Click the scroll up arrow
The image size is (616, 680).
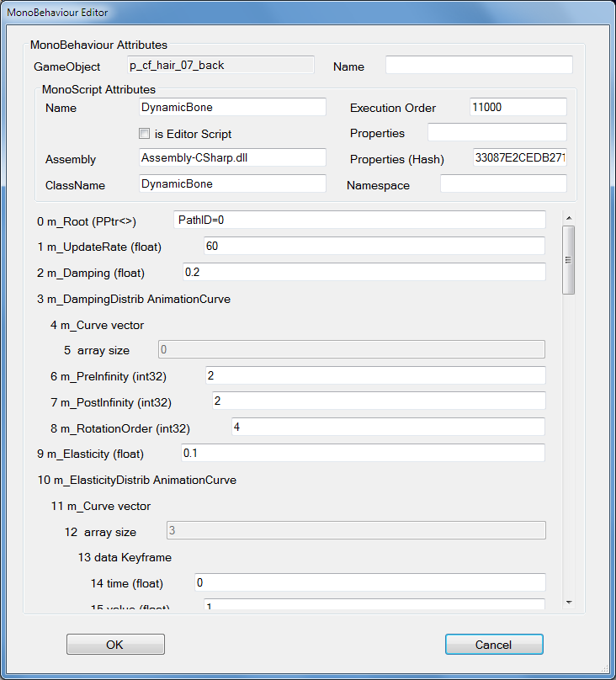tap(569, 219)
